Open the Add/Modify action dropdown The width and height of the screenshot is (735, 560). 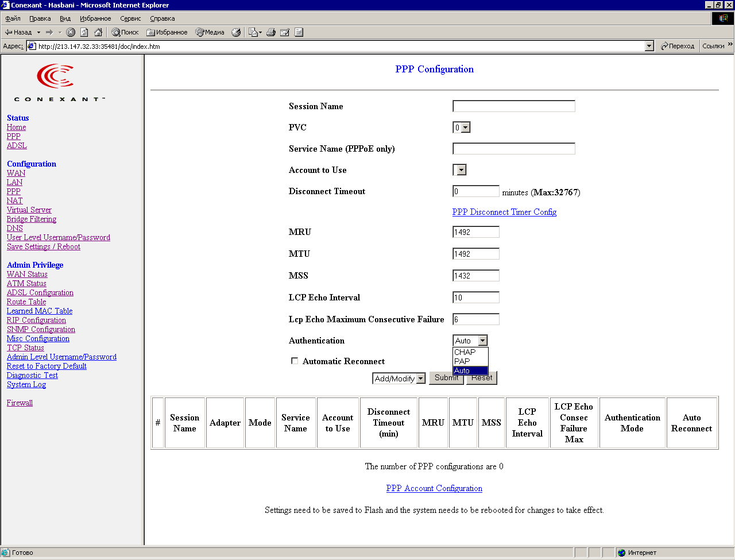[421, 379]
